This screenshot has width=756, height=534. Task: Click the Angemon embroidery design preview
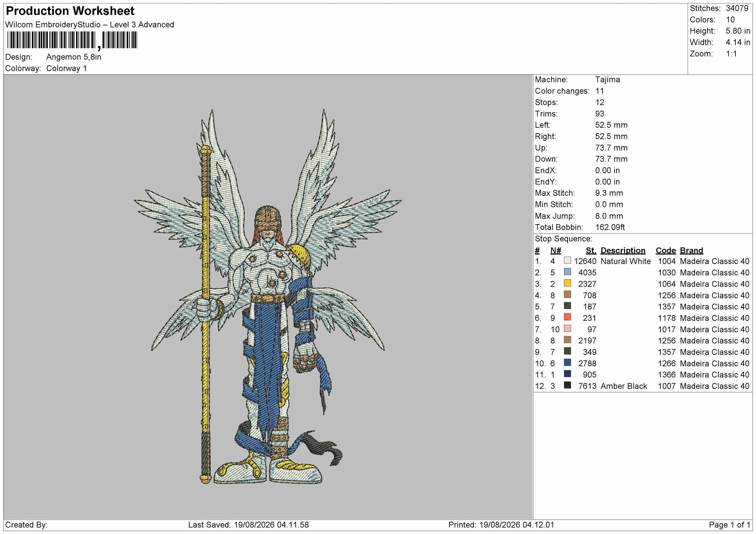(x=268, y=297)
